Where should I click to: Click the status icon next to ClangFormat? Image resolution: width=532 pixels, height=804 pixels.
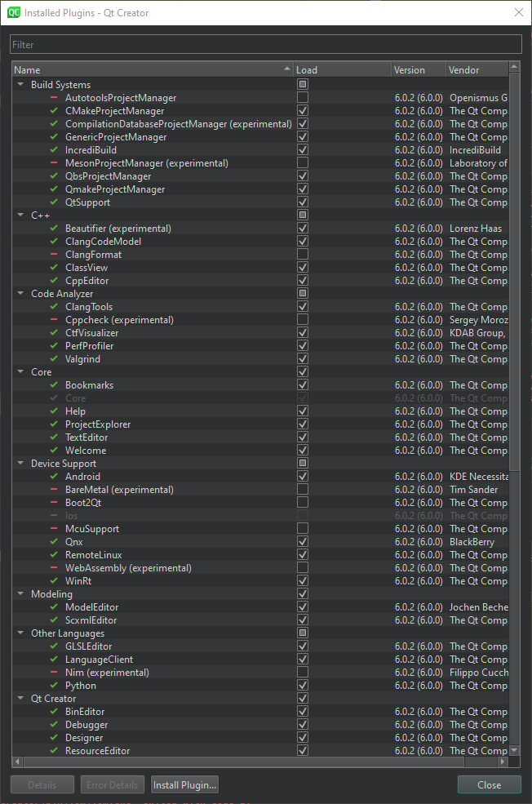54,255
